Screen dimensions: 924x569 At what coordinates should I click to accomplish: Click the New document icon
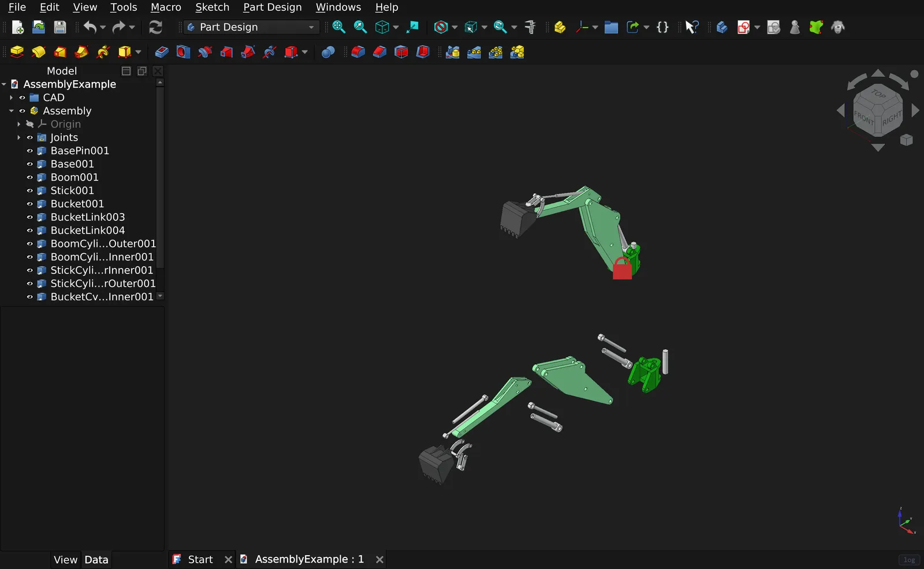[17, 27]
